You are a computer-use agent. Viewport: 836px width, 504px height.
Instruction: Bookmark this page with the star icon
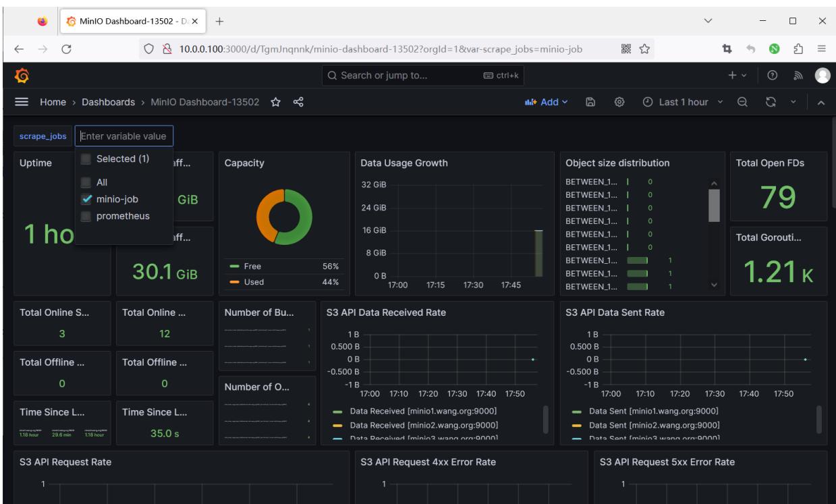pos(645,49)
